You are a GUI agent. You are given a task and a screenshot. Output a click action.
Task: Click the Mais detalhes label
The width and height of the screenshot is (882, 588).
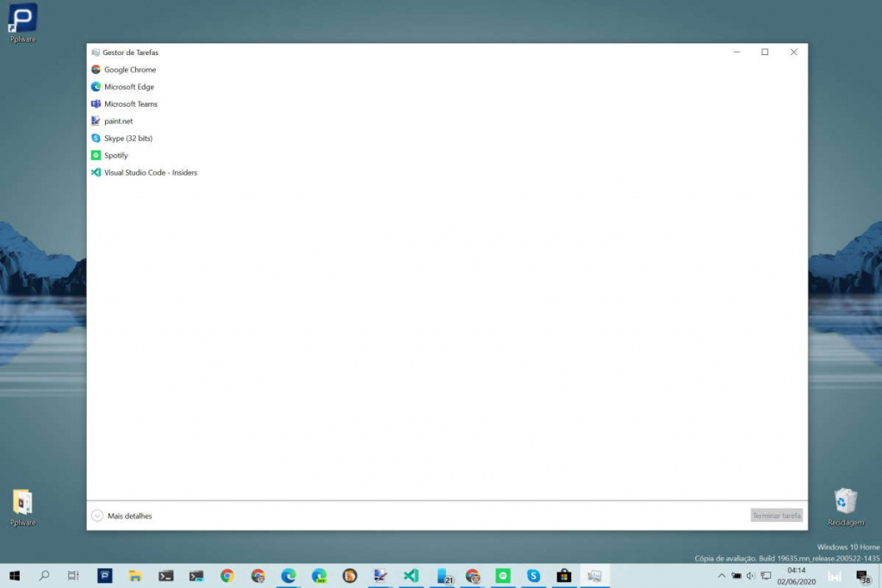(x=128, y=516)
